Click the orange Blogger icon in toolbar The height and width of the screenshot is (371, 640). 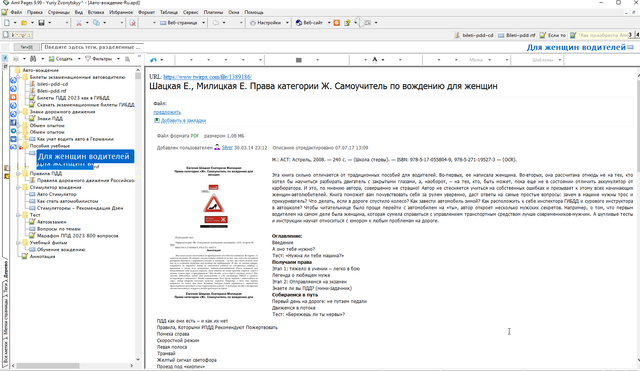pyautogui.click(x=337, y=23)
